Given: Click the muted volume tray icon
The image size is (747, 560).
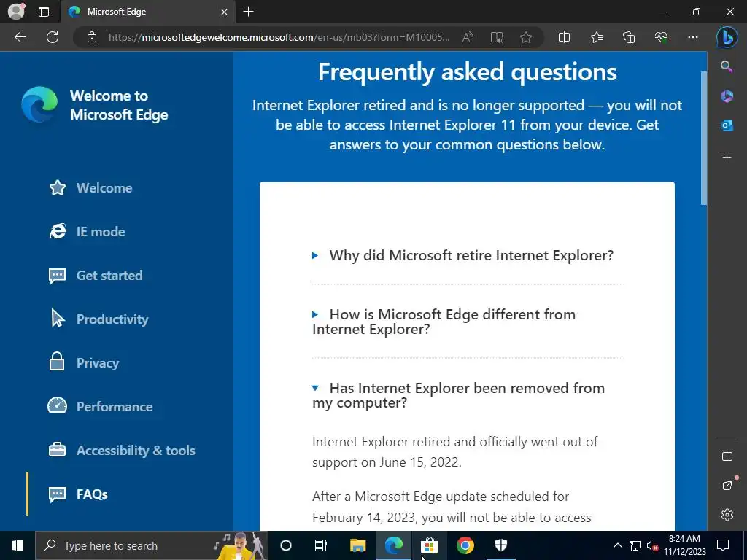Looking at the screenshot, I should (x=652, y=545).
